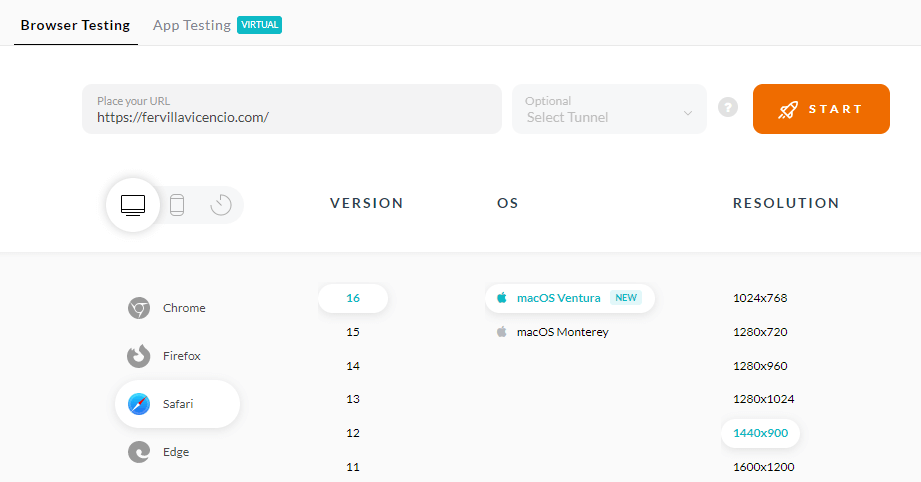
Task: Click the help question mark icon
Action: point(728,107)
